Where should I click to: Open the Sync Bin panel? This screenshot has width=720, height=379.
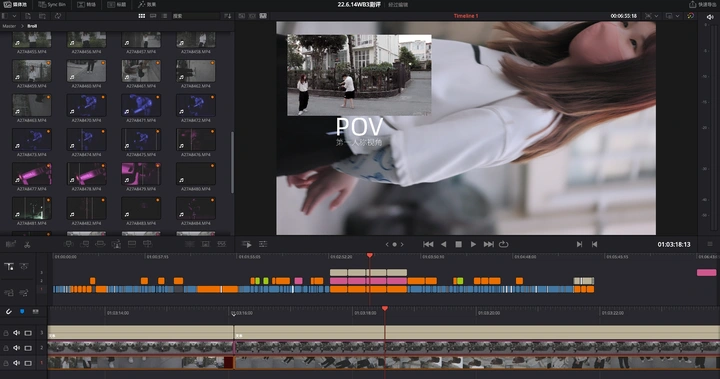click(52, 5)
